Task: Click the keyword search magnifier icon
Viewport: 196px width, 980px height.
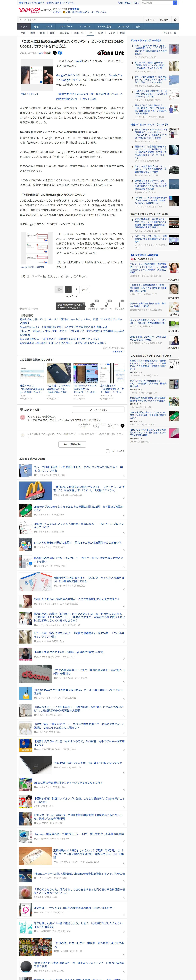Action: pos(68,20)
